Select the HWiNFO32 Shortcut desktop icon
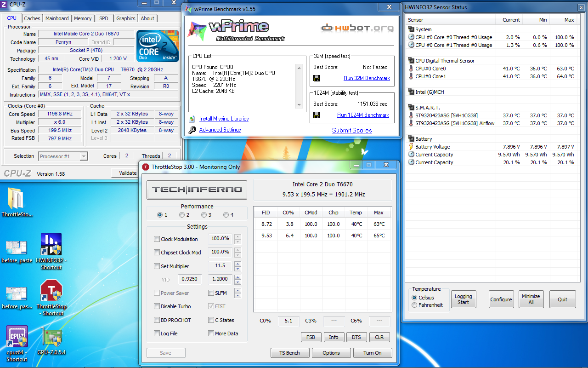The height and width of the screenshot is (368, 588). point(51,251)
